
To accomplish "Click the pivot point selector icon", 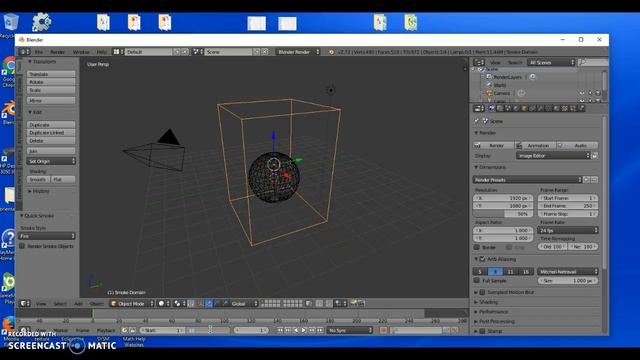I will click(x=177, y=303).
